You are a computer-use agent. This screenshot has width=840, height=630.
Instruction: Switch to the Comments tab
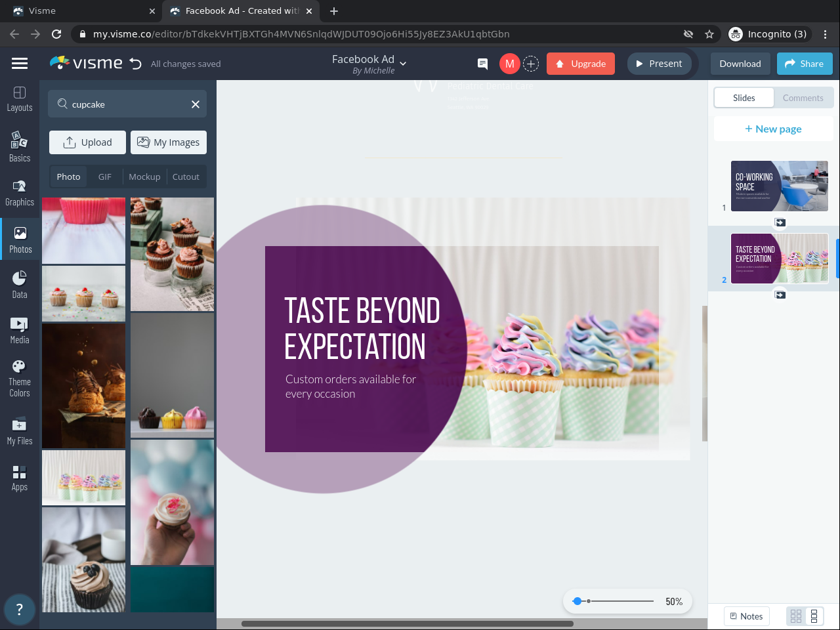click(x=803, y=98)
